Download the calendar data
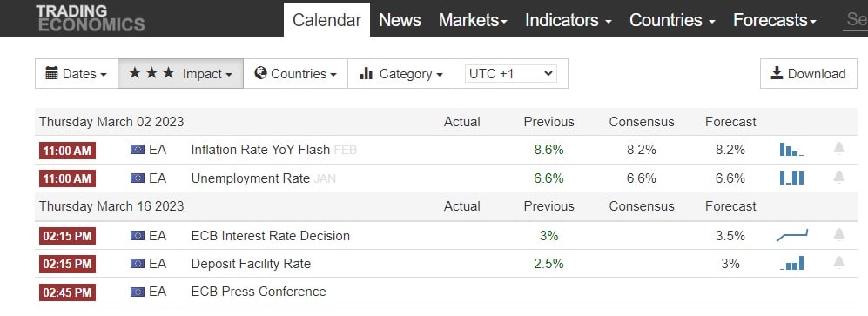This screenshot has height=316, width=868. 808,74
